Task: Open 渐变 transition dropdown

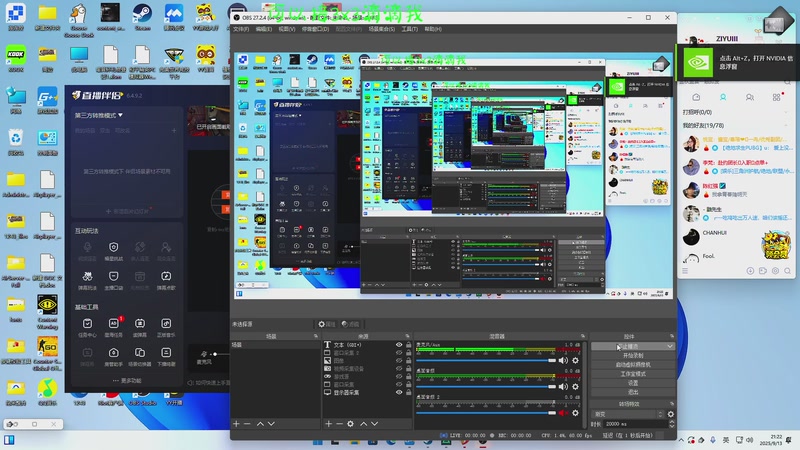Action: [628, 414]
